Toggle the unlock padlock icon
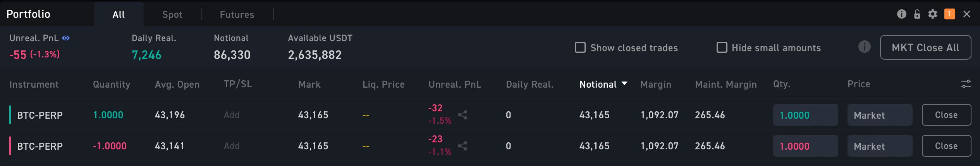The width and height of the screenshot is (980, 166). click(x=917, y=14)
